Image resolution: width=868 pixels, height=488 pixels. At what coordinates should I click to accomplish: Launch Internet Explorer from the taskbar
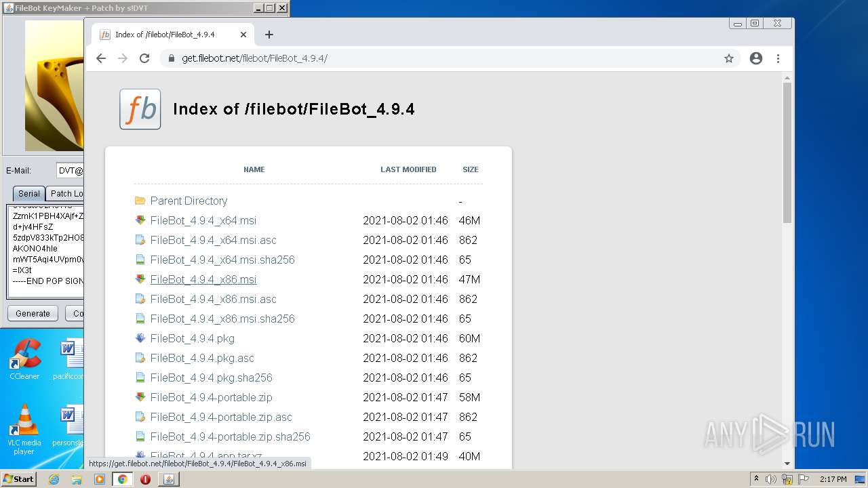pyautogui.click(x=54, y=479)
